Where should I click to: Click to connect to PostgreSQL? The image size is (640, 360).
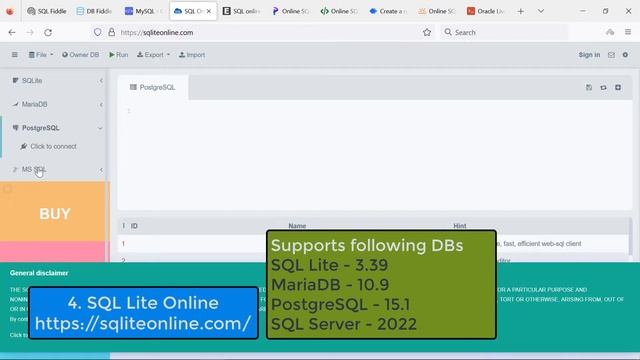[49, 146]
